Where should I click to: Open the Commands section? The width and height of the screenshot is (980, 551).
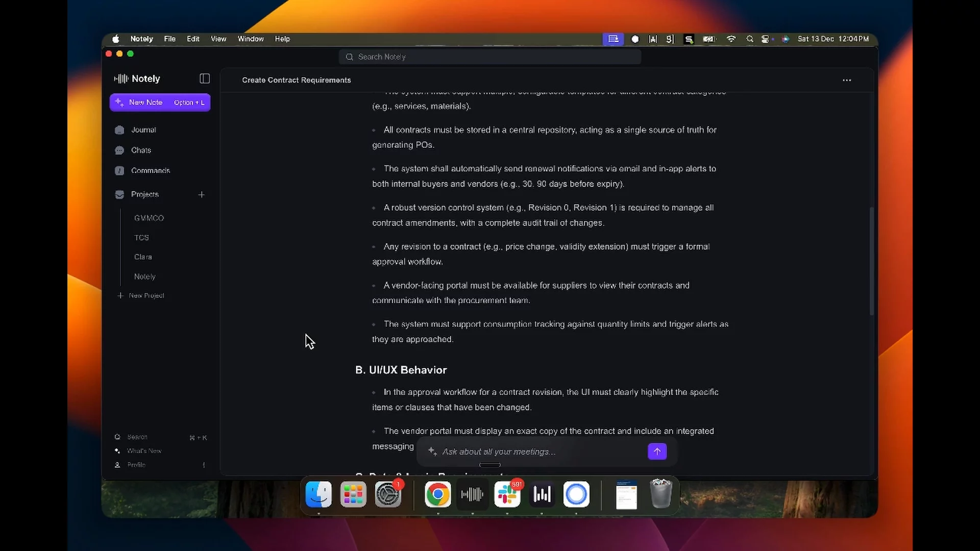150,171
